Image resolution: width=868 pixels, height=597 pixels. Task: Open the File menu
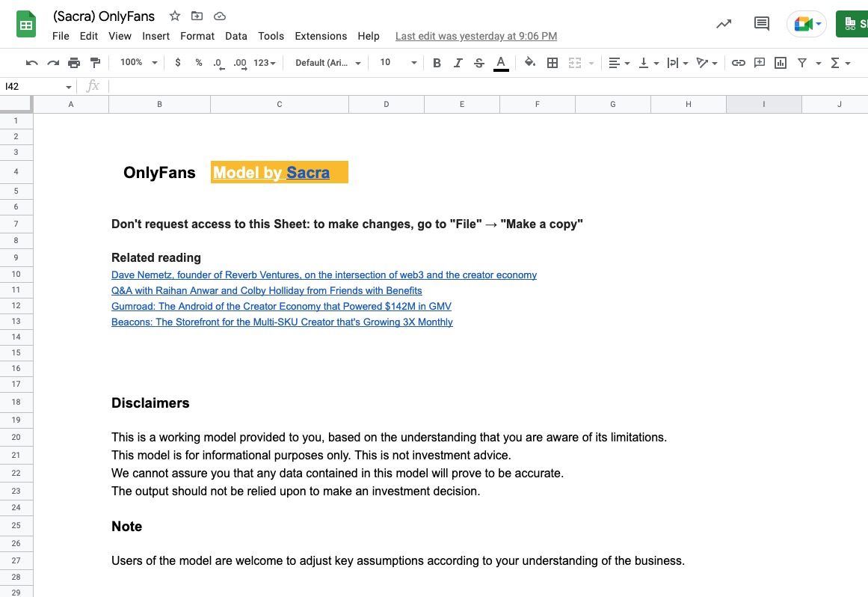pos(61,36)
